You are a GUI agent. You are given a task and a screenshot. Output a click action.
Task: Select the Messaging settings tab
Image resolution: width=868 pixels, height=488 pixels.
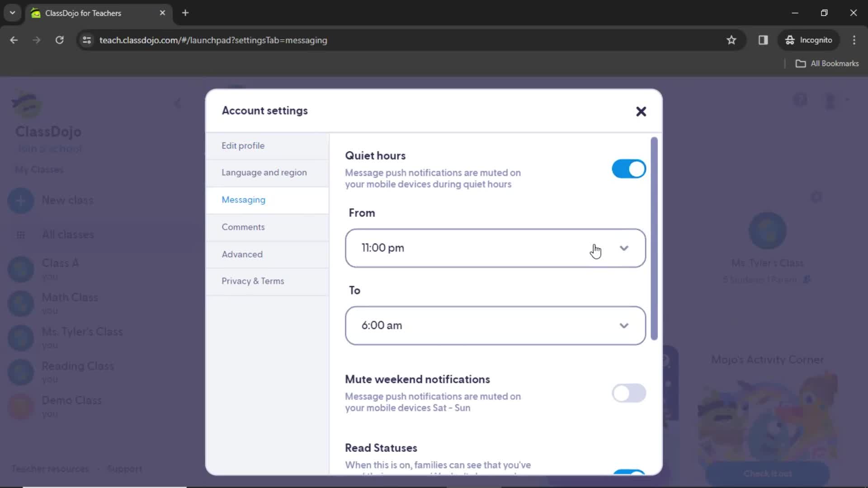(x=267, y=200)
